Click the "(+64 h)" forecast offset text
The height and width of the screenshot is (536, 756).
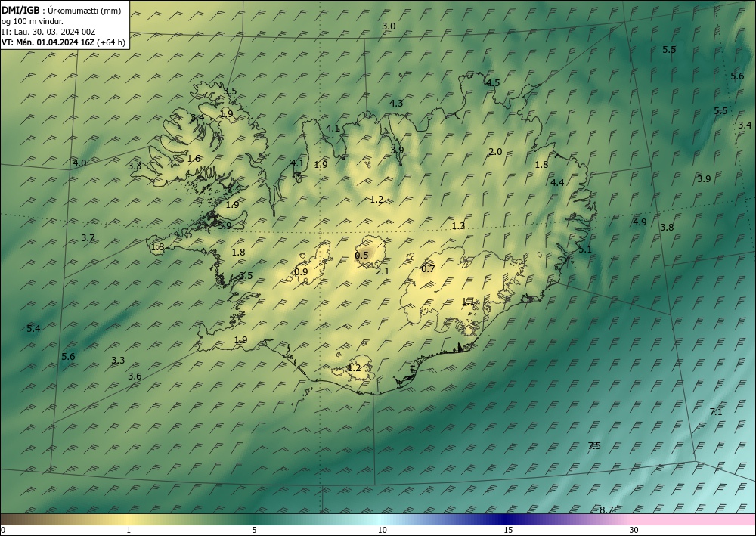[x=111, y=42]
